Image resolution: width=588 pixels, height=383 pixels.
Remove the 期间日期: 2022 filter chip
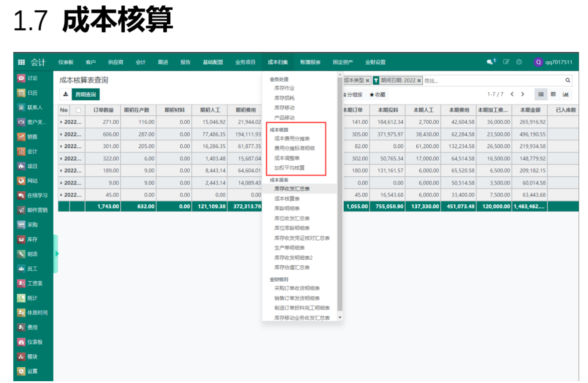[x=419, y=81]
